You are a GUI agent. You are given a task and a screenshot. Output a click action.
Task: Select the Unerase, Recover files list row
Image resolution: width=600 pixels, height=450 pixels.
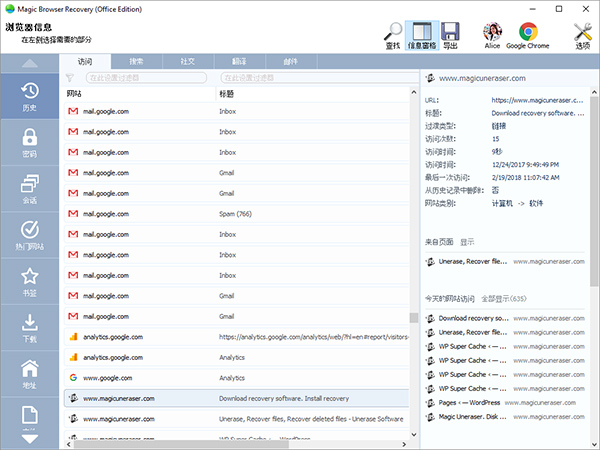tap(236, 419)
